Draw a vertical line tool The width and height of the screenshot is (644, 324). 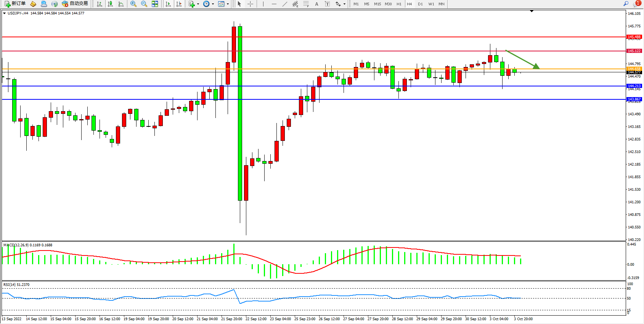[263, 4]
